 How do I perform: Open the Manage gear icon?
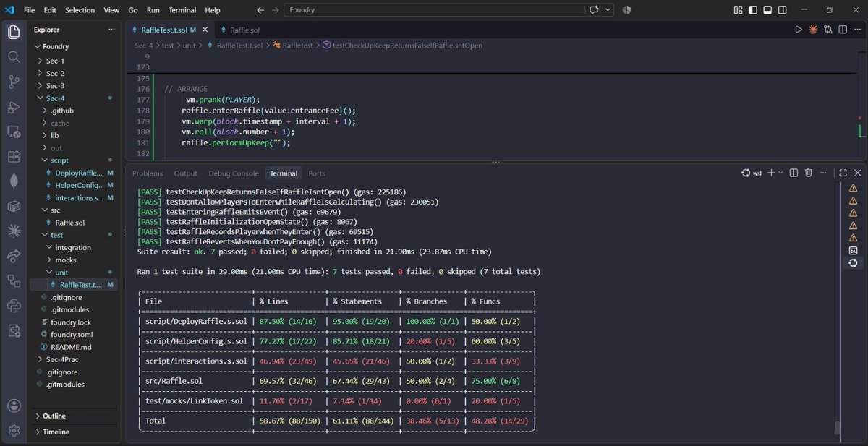coord(14,431)
